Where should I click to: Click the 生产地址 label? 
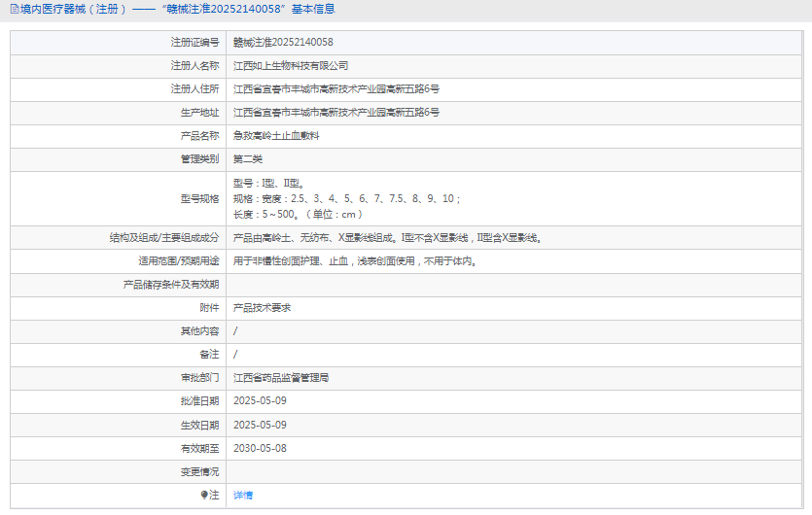tap(200, 113)
